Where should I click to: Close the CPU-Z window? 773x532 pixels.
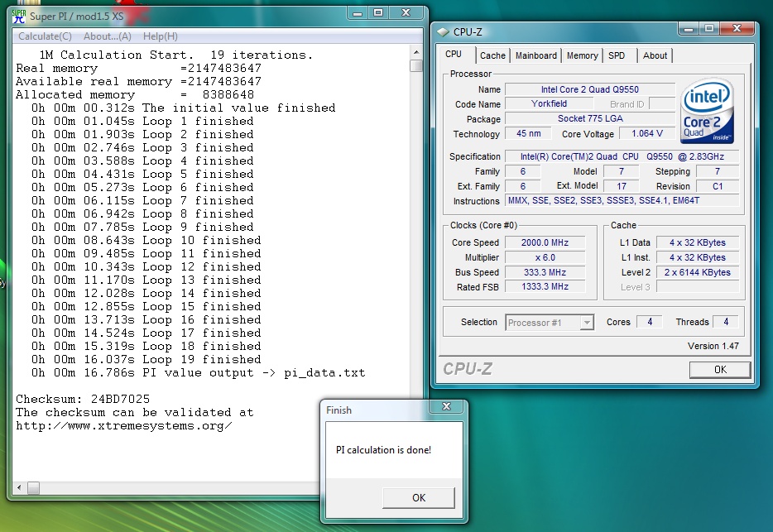click(x=738, y=28)
